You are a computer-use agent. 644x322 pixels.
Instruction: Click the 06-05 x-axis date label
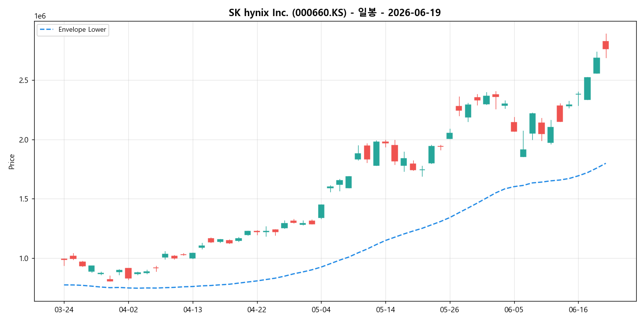pos(514,310)
